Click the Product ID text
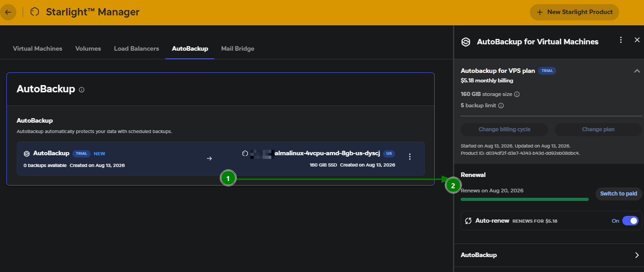Screen dimensions: 644x272 pos(520,153)
